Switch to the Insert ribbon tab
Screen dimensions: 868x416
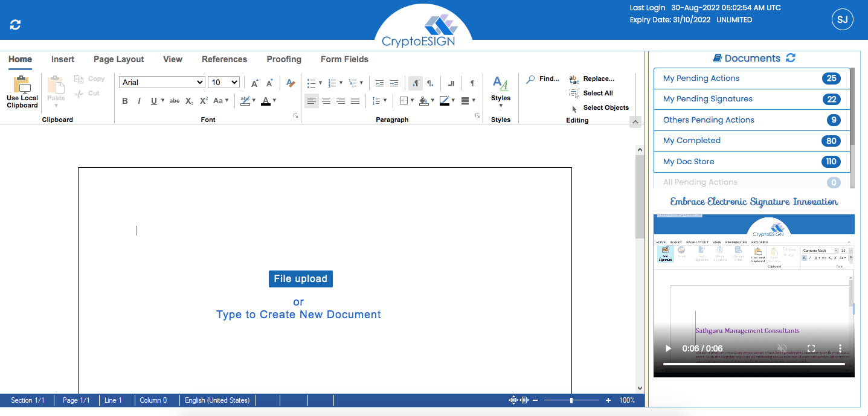(63, 59)
